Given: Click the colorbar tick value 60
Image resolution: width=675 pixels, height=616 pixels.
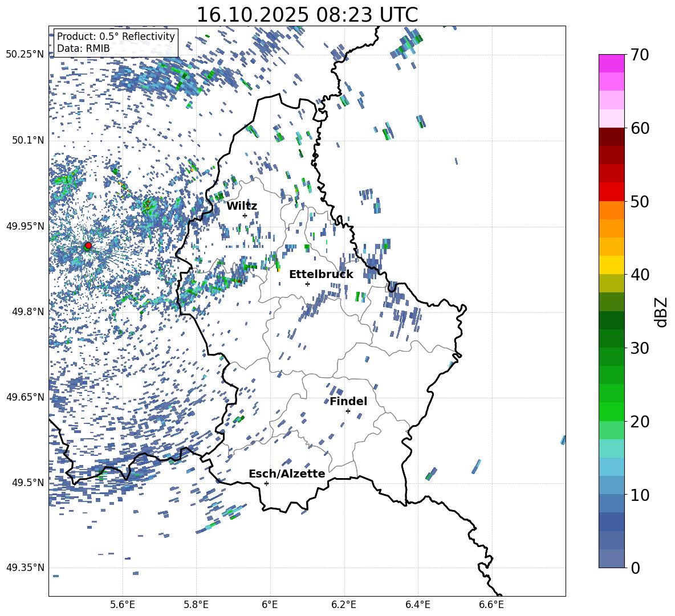Looking at the screenshot, I should pyautogui.click(x=640, y=128).
